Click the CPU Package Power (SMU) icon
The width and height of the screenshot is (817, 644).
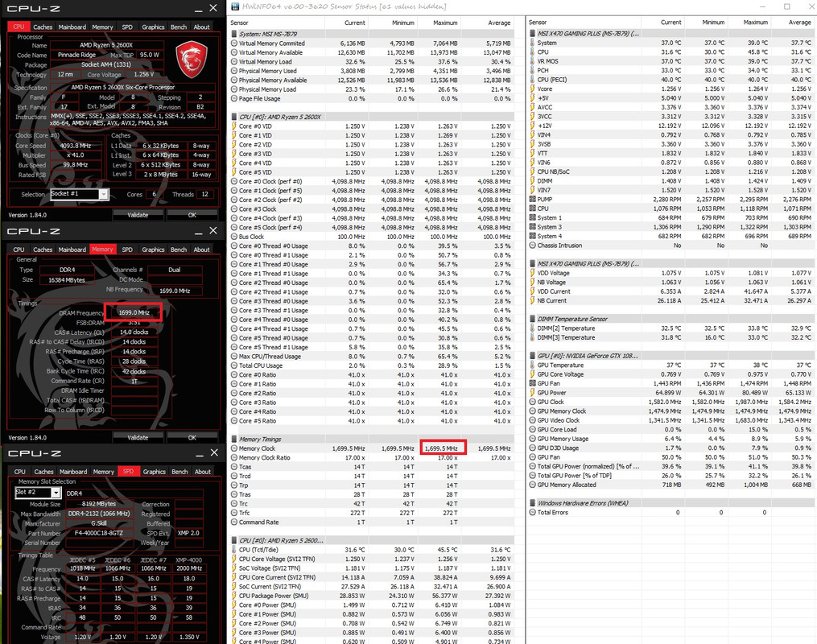(x=234, y=596)
